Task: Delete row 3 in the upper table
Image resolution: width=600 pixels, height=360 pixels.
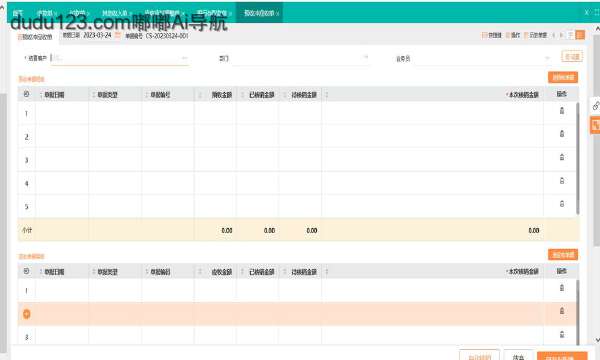Action: coord(562,157)
